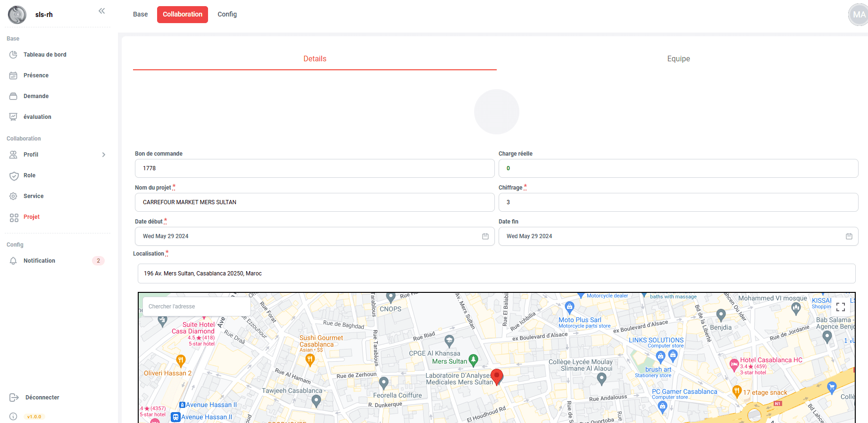868x423 pixels.
Task: Click the Profil users icon
Action: 14,155
